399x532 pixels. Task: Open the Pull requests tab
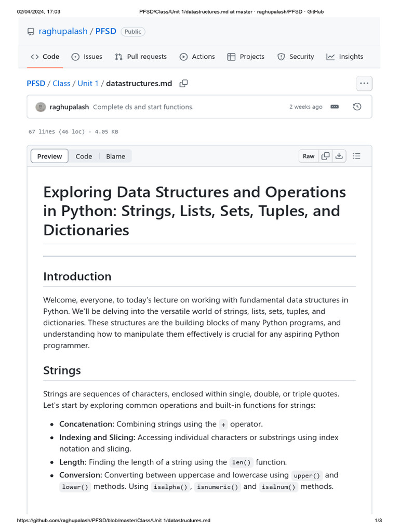[141, 57]
